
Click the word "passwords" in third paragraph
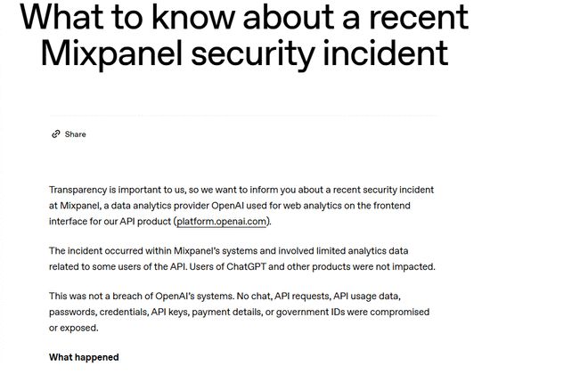point(70,313)
